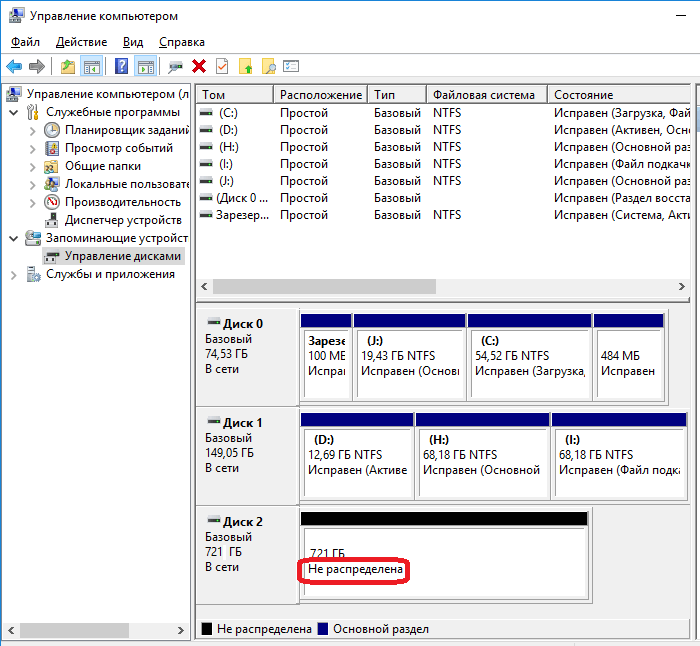Open the Действие menu
This screenshot has height=646, width=700.
81,42
